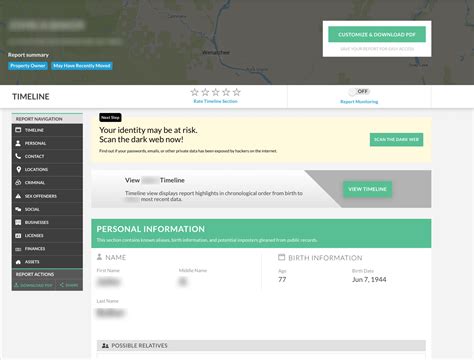Rate timeline with the fifth star
The height and width of the screenshot is (360, 474).
[237, 92]
